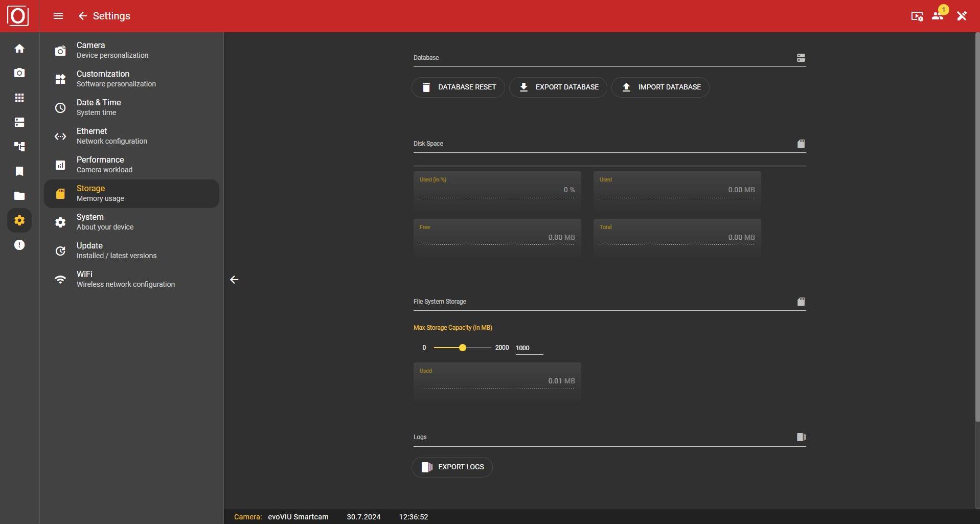Open the folder icon in rail
Viewport: 980px width, 524px height.
[x=19, y=196]
